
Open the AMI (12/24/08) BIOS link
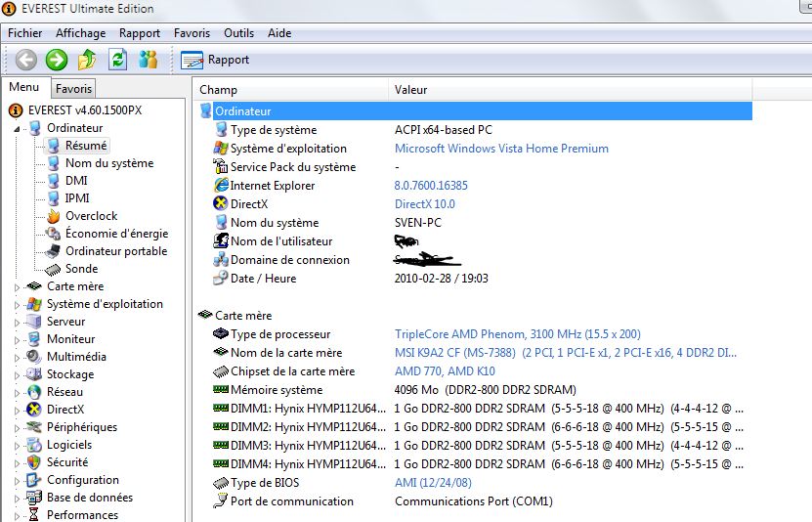433,483
